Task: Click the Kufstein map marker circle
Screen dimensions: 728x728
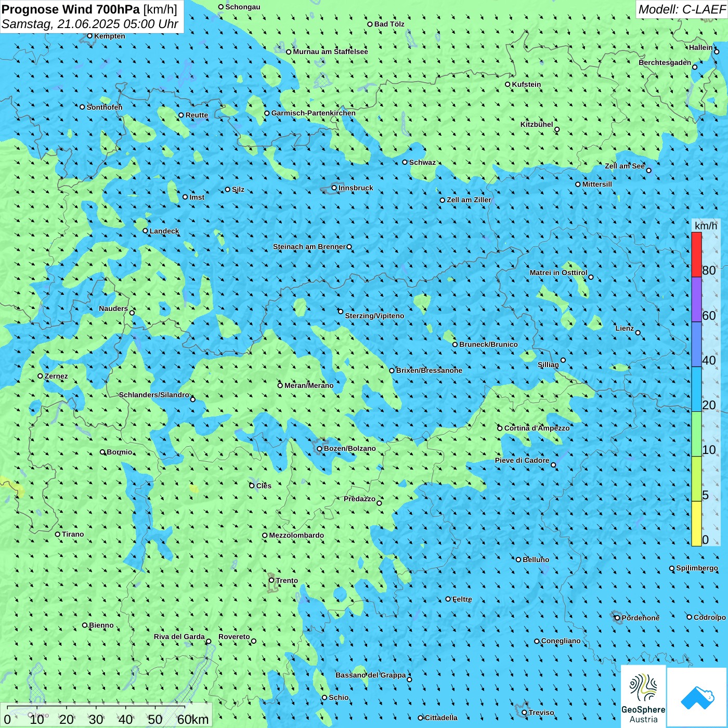Action: (x=508, y=84)
